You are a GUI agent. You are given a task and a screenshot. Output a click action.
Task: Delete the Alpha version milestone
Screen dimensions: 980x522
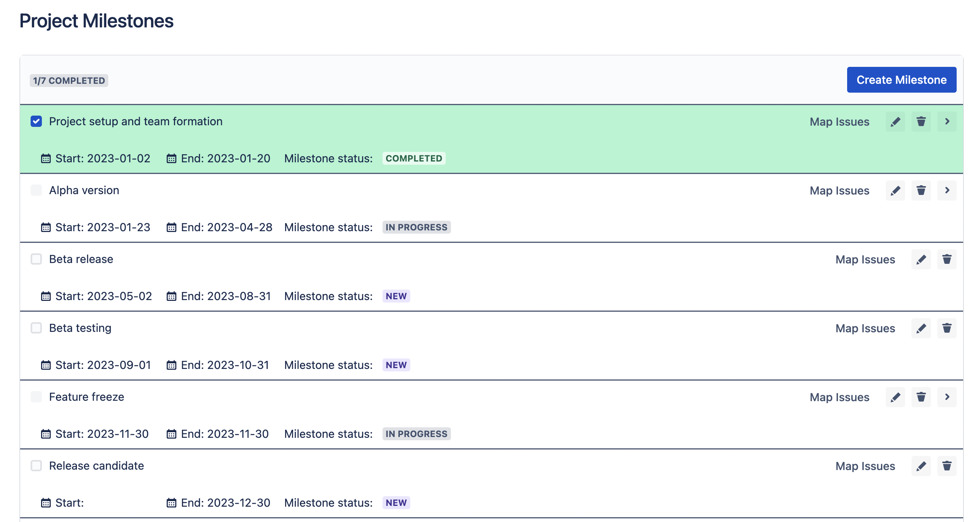pyautogui.click(x=921, y=191)
